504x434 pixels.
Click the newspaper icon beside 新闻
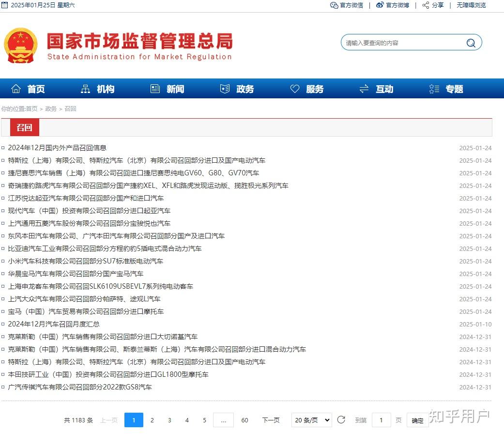click(x=155, y=89)
